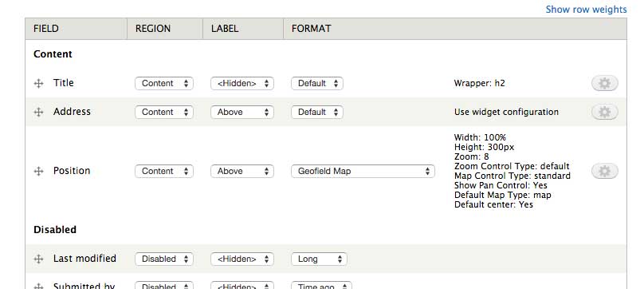The height and width of the screenshot is (289, 644).
Task: Open Title field settings gear
Action: tap(605, 83)
